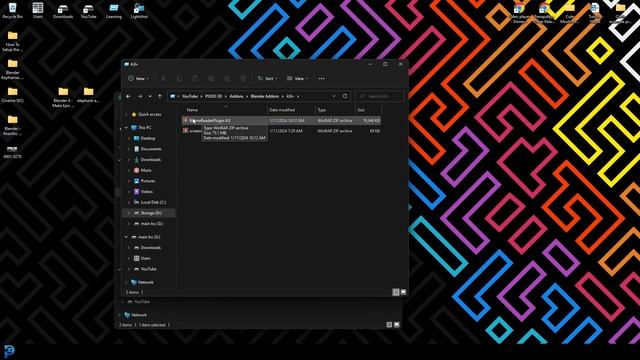Click the Delete trash icon in toolbar
This screenshot has width=640, height=360.
[243, 78]
